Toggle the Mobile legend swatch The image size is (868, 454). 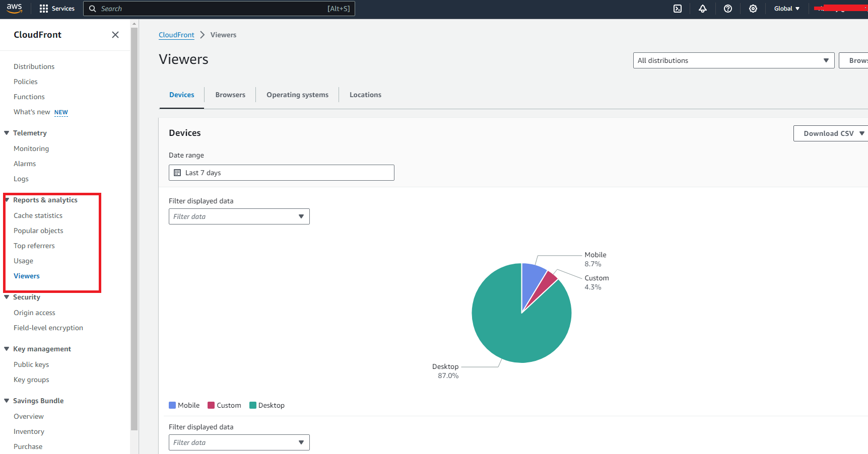[x=172, y=405]
